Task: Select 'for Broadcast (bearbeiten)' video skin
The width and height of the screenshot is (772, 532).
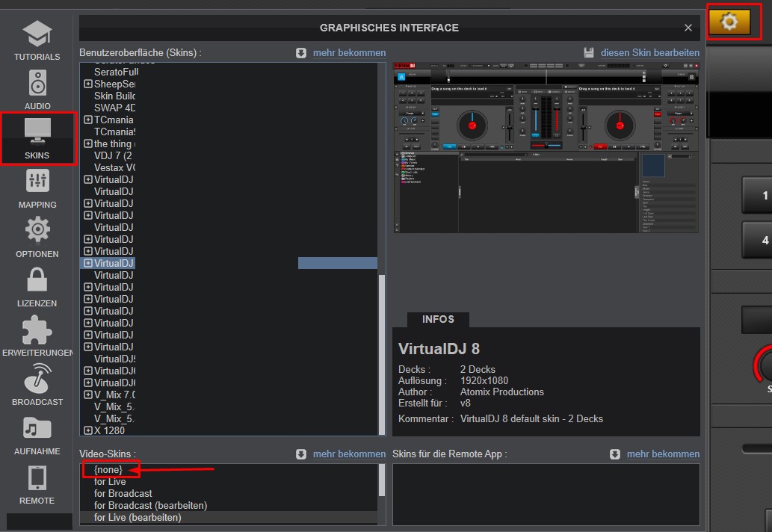Action: (x=151, y=505)
